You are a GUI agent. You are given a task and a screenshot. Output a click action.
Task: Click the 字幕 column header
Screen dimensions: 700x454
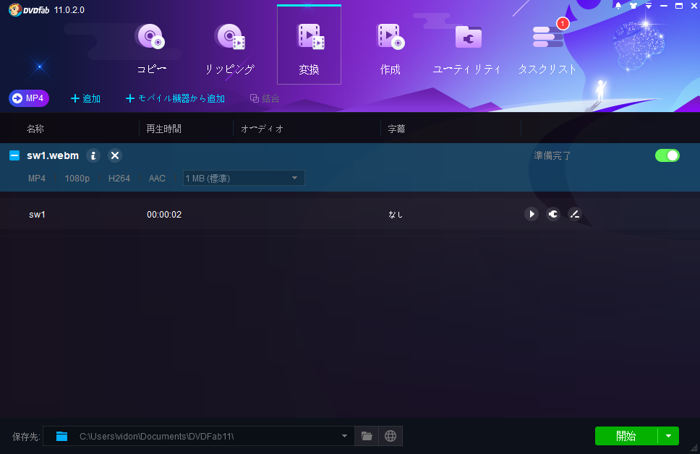point(396,129)
